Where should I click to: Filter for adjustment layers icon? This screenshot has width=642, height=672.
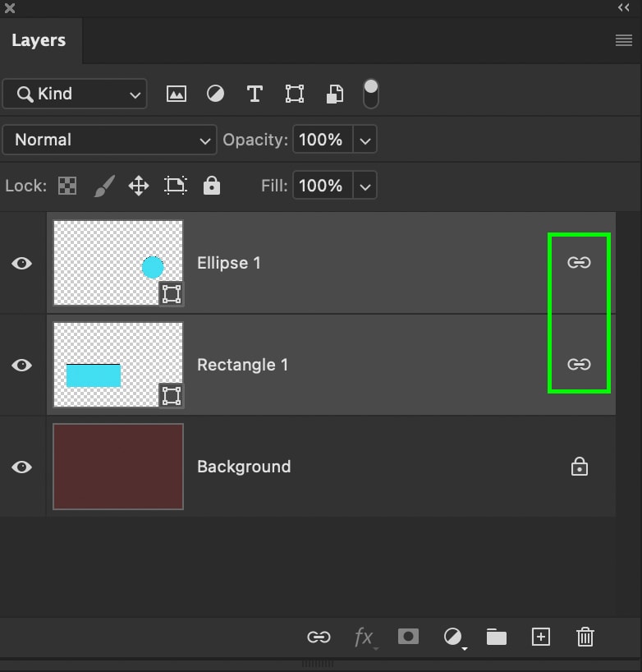coord(215,94)
